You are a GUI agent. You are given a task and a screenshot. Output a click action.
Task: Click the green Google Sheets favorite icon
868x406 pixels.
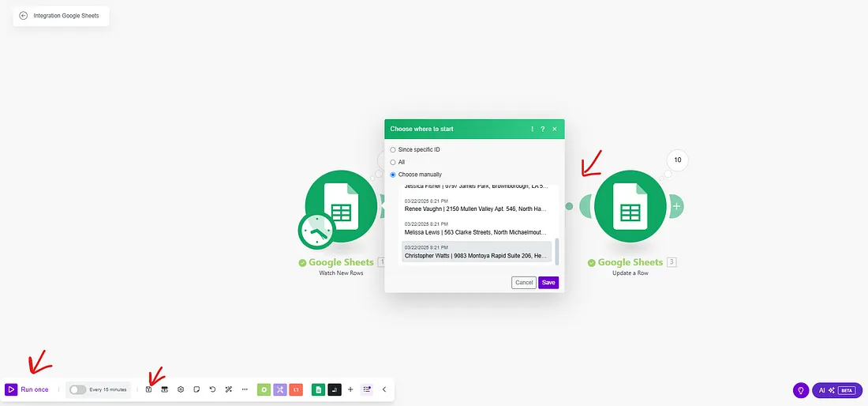(x=318, y=390)
